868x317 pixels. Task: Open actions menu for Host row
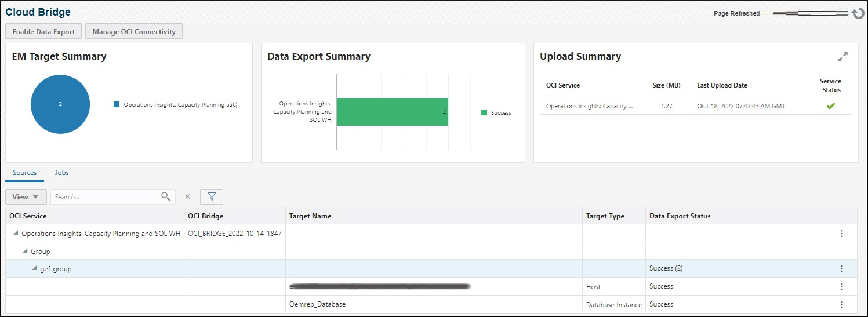(x=842, y=287)
